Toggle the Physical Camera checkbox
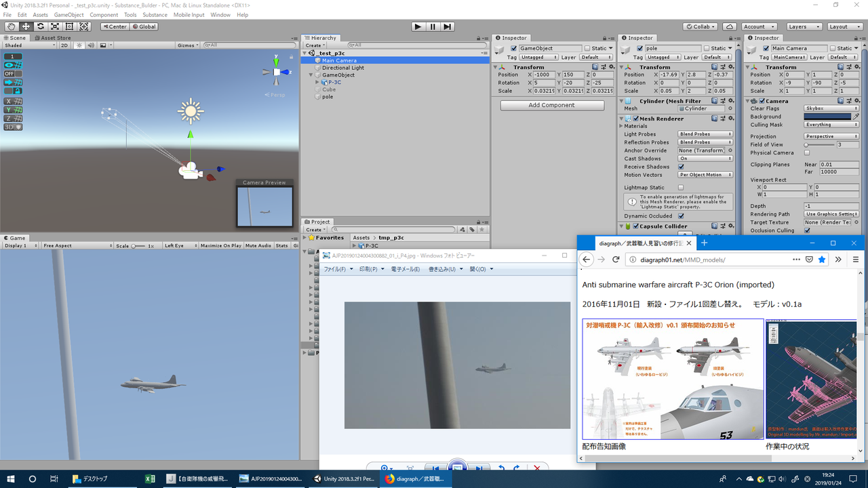This screenshot has height=488, width=868. [807, 152]
